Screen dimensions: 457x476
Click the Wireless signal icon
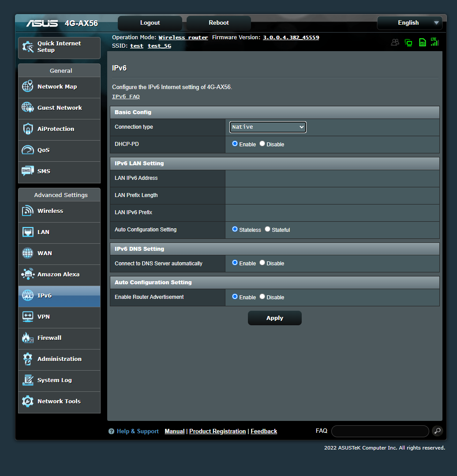coord(28,211)
